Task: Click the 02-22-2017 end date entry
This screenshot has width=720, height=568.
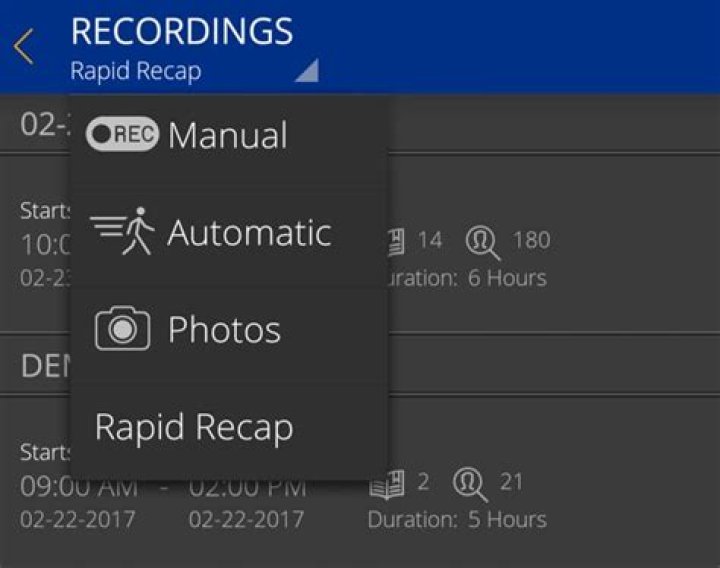Action: point(246,519)
